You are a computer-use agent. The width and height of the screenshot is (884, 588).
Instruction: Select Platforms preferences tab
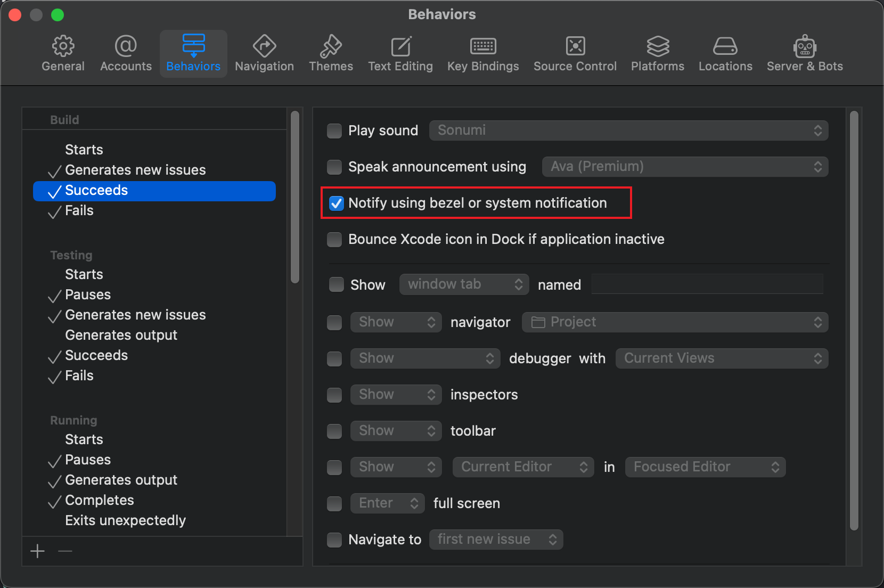point(658,53)
